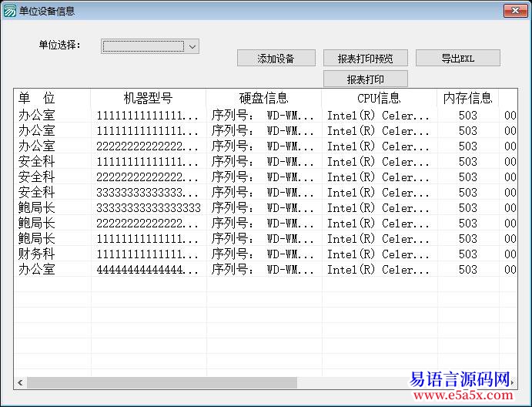This screenshot has width=532, height=407.
Task: Click the app icon in title bar
Action: (x=9, y=11)
